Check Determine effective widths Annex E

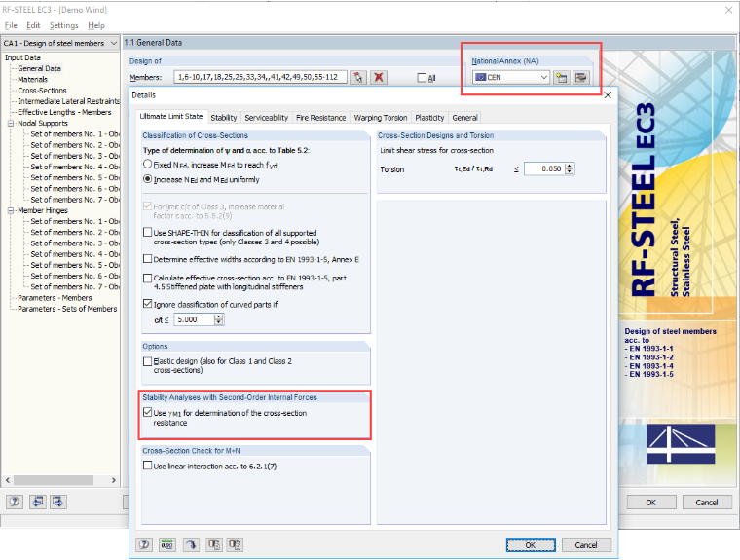click(x=148, y=259)
